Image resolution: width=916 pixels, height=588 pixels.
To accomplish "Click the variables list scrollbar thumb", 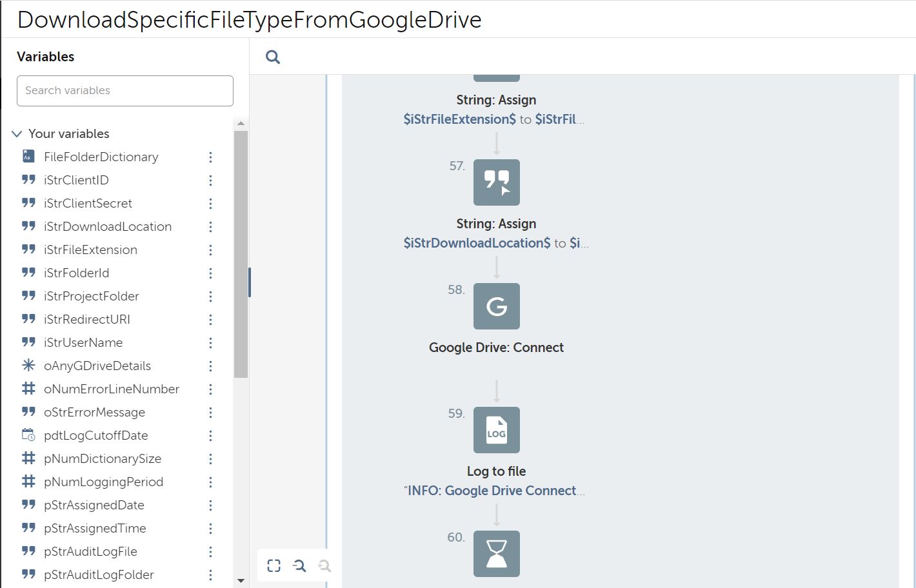I will tap(241, 254).
